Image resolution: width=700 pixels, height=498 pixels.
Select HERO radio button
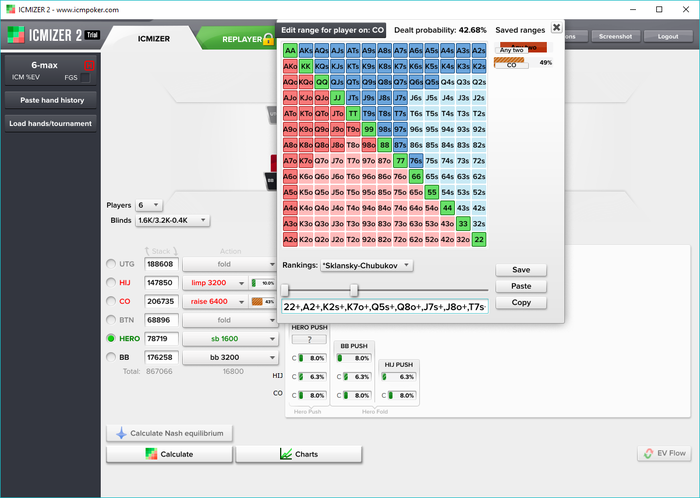[x=111, y=338]
